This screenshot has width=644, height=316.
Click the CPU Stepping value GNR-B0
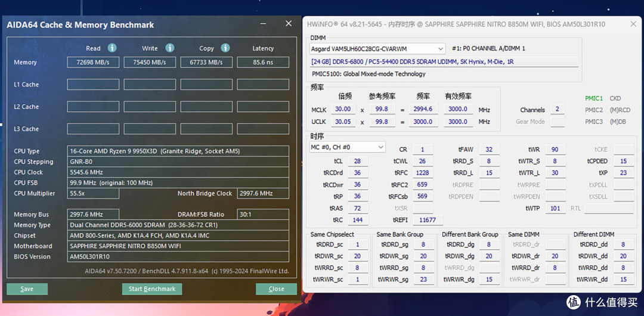178,162
